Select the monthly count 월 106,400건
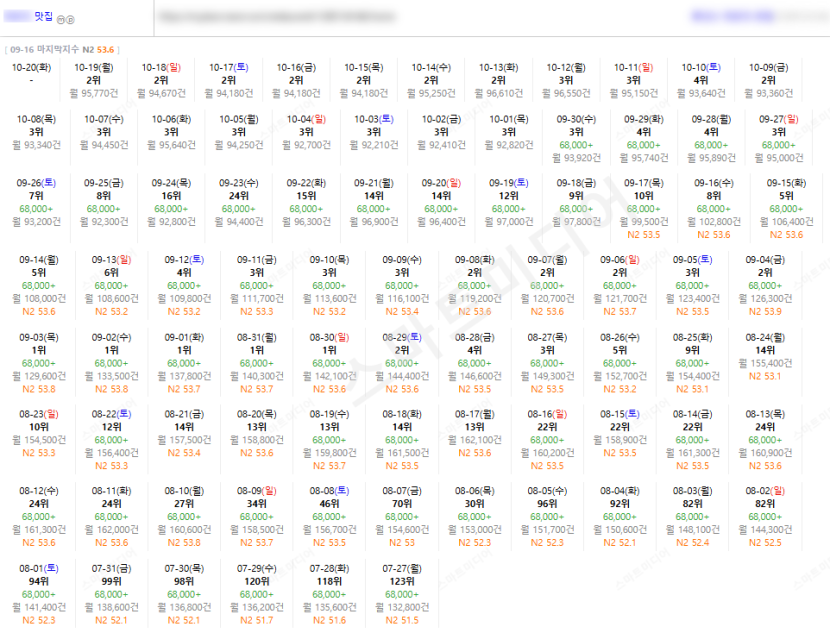Image resolution: width=830 pixels, height=633 pixels. (x=787, y=222)
